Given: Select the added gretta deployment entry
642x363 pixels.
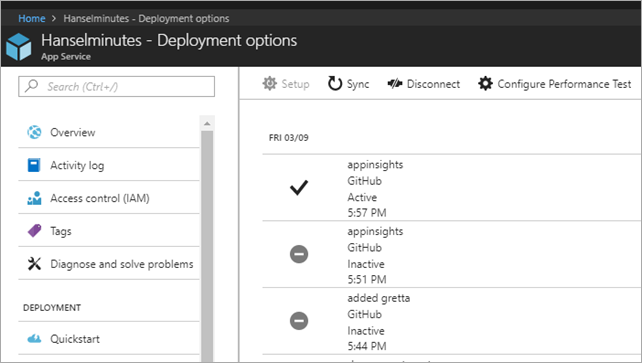Looking at the screenshot, I should click(x=452, y=321).
